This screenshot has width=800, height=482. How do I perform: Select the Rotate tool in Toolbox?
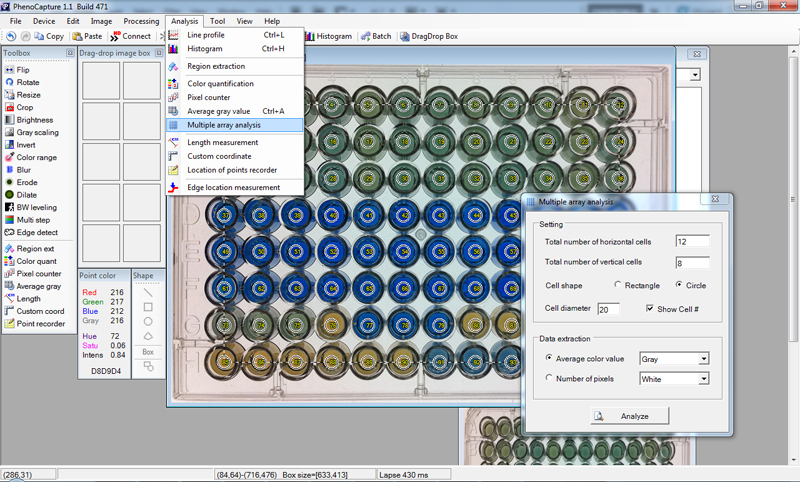coord(25,82)
